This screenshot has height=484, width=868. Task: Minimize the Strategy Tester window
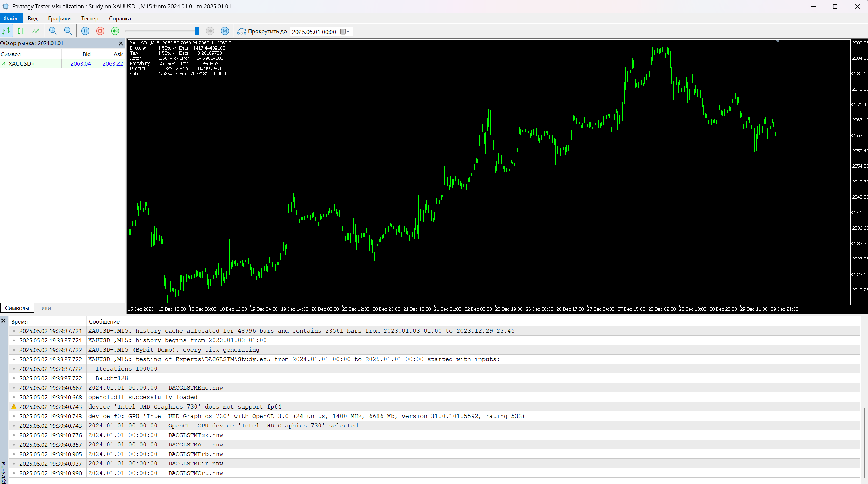[813, 7]
